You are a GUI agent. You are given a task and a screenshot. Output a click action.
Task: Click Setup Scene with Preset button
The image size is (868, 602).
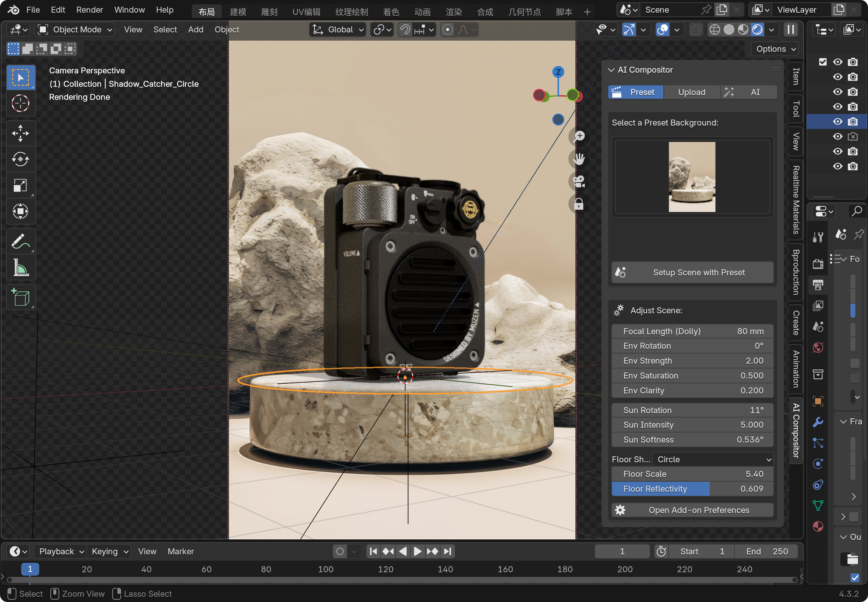[692, 272]
